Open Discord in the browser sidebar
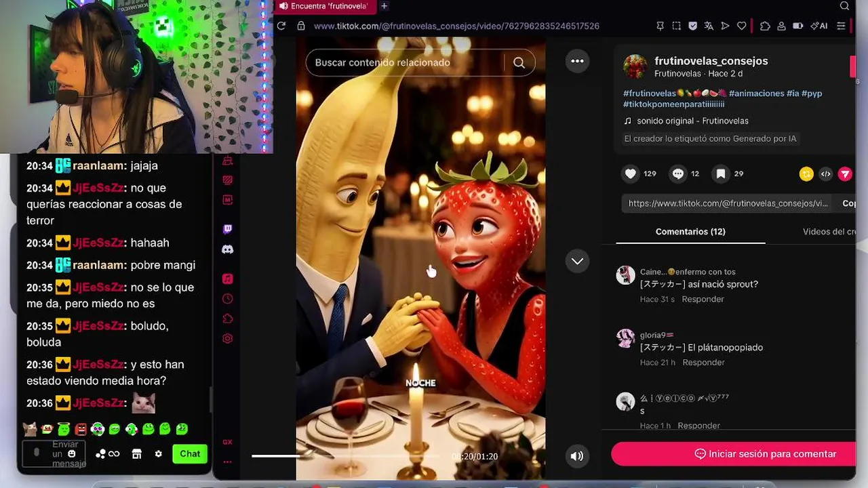868x488 pixels. 228,249
